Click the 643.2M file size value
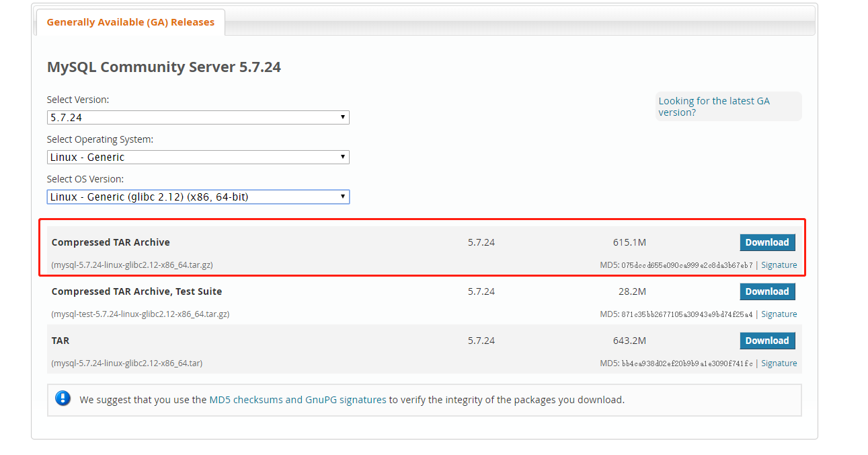868x455 pixels. click(629, 341)
